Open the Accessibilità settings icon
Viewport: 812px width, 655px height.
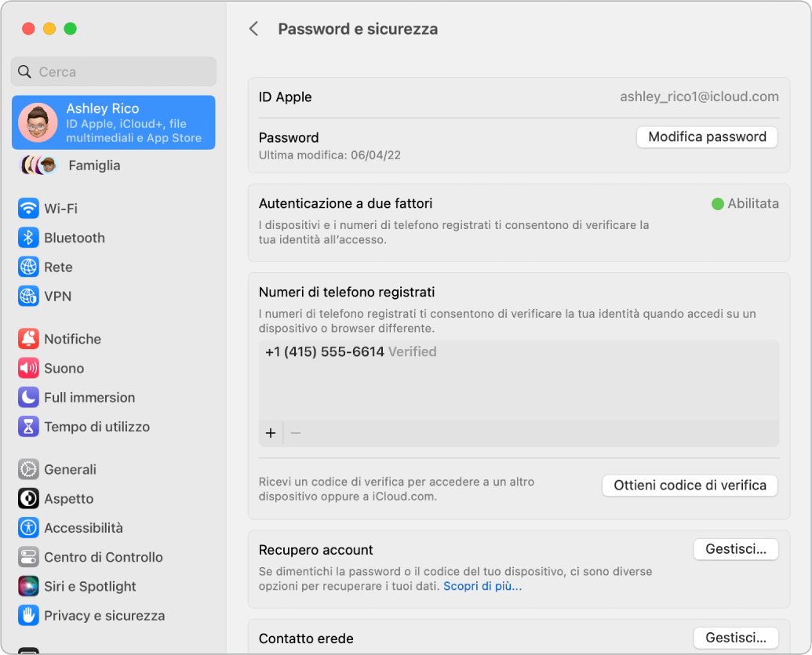[29, 528]
